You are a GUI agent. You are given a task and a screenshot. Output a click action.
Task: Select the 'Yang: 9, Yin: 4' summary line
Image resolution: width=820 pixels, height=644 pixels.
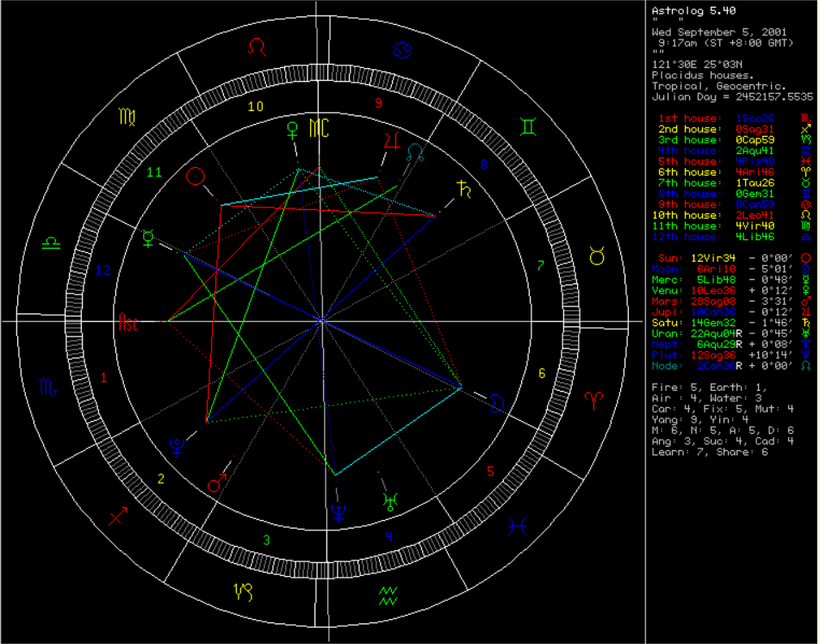point(699,420)
